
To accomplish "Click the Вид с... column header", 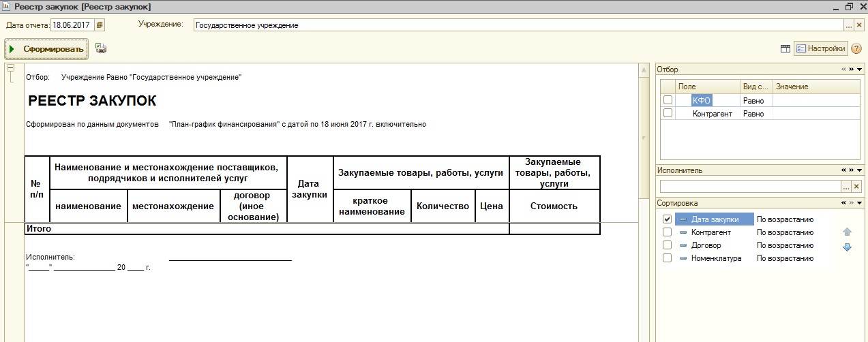I will 756,87.
